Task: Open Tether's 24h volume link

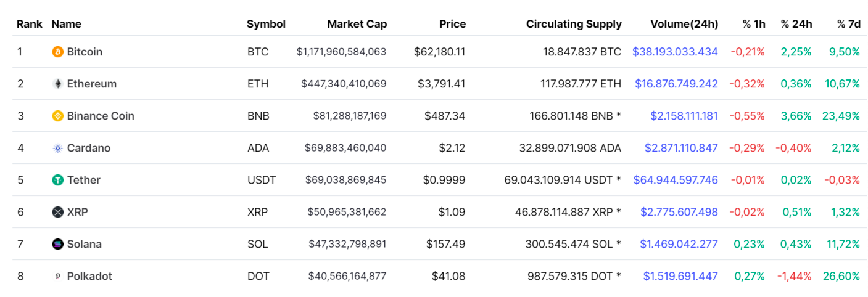Action: pyautogui.click(x=675, y=180)
